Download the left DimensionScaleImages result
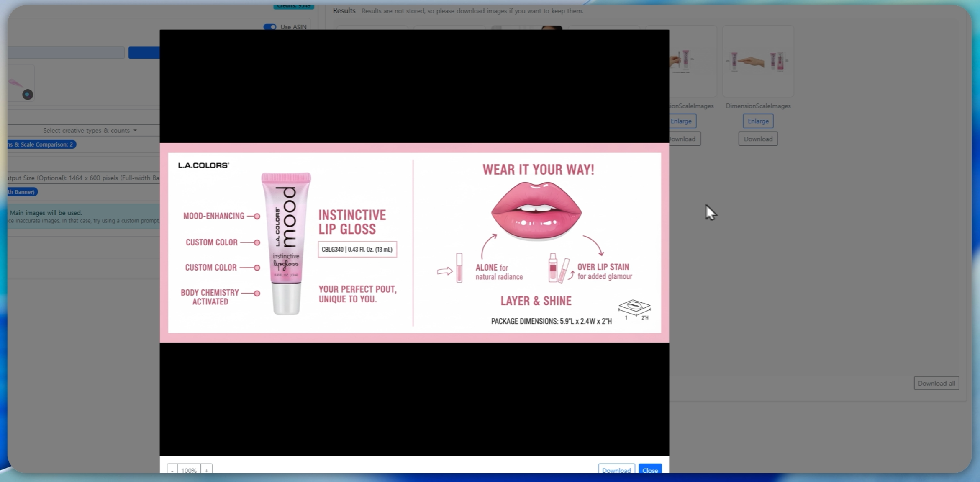The image size is (980, 482). tap(683, 139)
